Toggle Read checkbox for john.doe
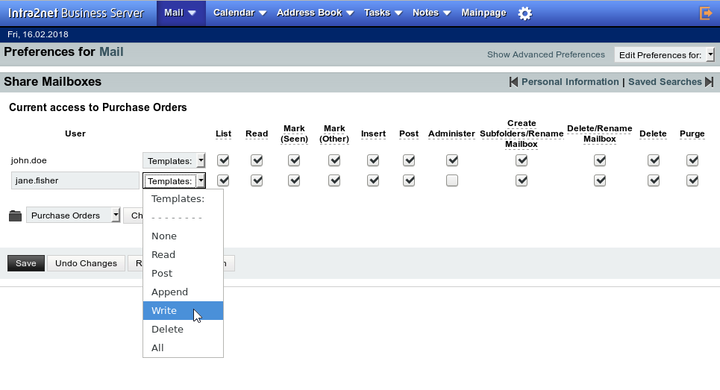Image resolution: width=720 pixels, height=390 pixels. pos(257,160)
